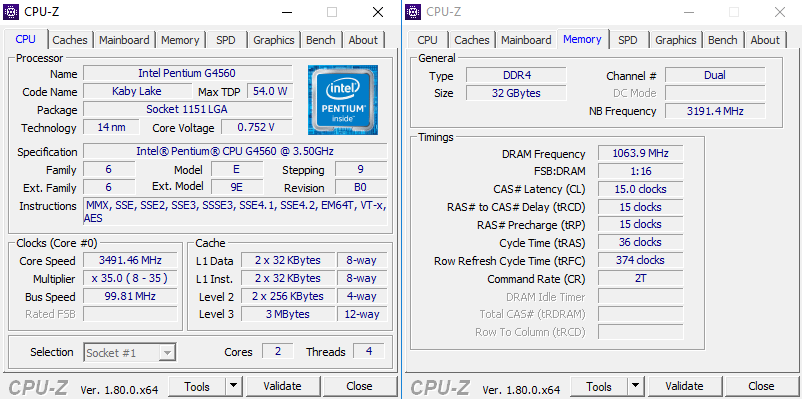Screen dimensions: 802x399
Task: Click the Cores count value 2
Action: 278,351
